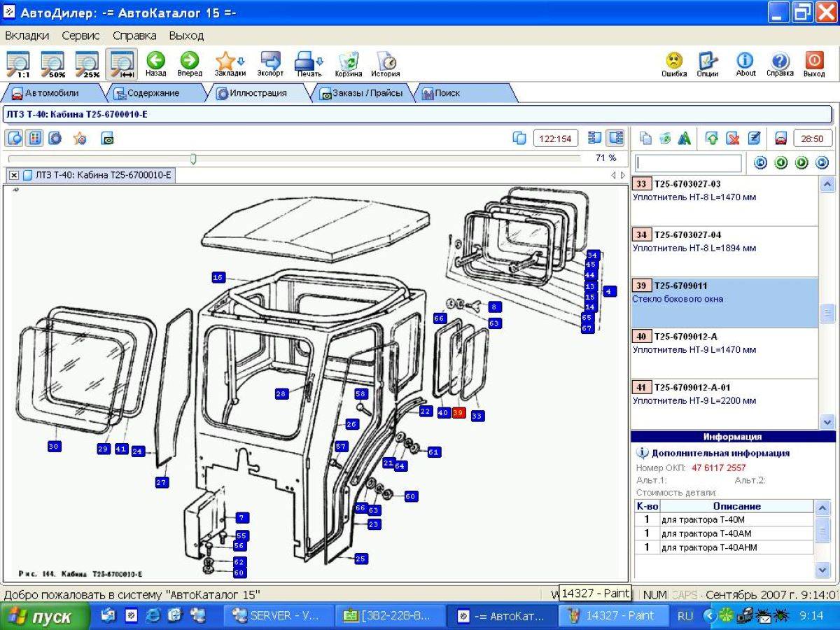Toggle the list-left panel layout button

tap(595, 138)
